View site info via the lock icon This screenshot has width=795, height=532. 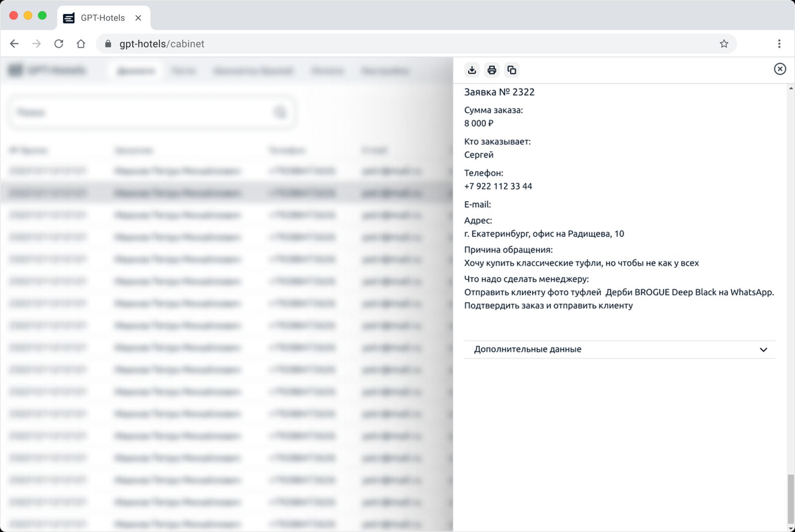click(108, 44)
